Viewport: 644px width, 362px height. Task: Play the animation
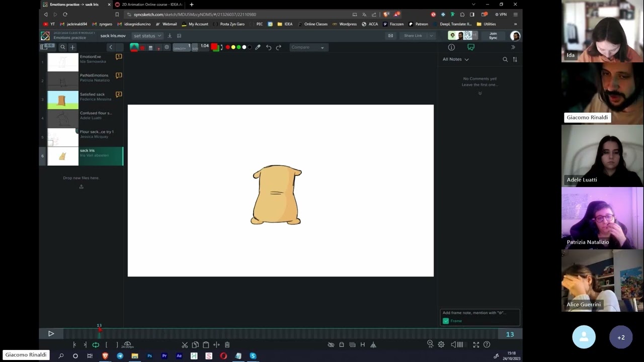point(51,334)
